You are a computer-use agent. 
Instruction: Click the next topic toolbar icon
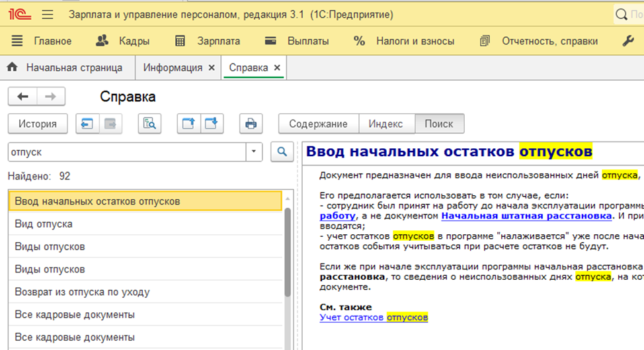click(212, 124)
